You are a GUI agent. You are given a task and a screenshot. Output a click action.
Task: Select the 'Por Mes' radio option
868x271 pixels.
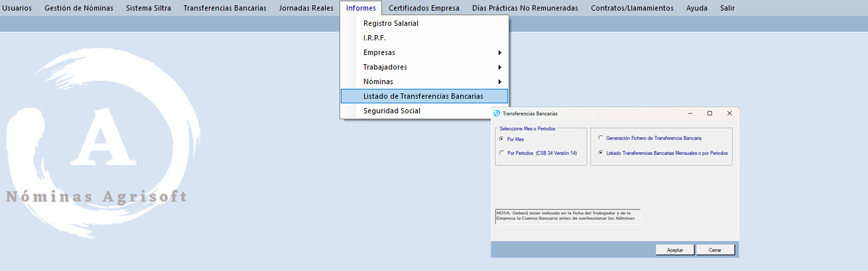[x=501, y=139]
